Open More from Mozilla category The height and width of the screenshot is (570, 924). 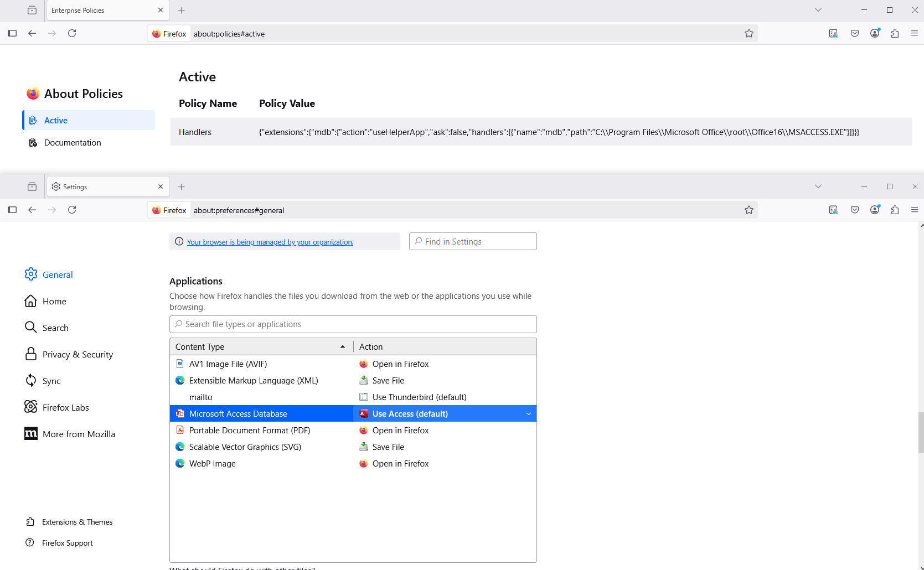pyautogui.click(x=70, y=434)
